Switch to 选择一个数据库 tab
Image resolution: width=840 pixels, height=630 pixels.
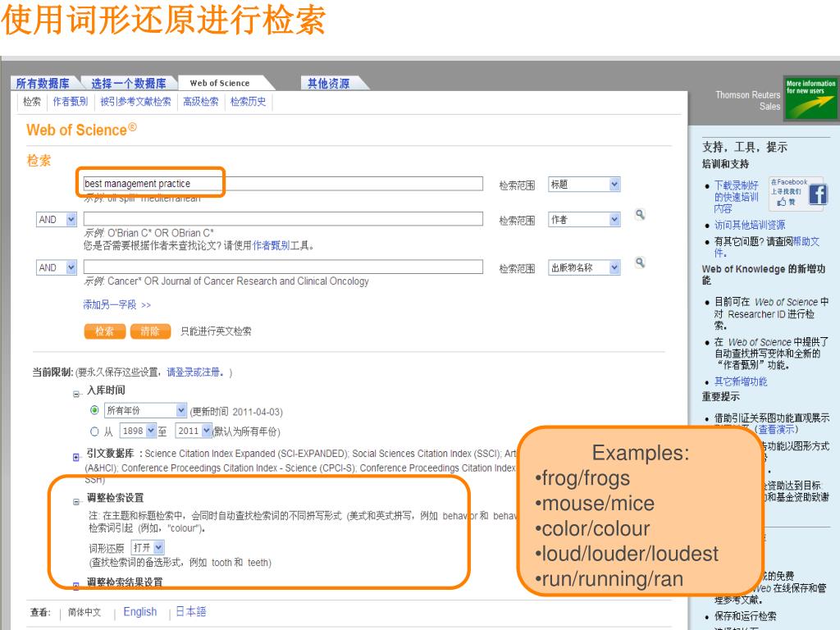pyautogui.click(x=128, y=83)
